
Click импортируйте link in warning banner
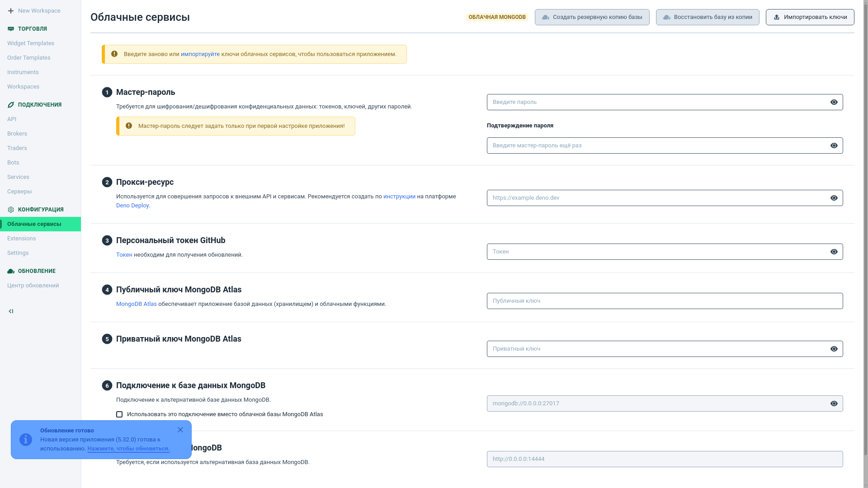[200, 54]
